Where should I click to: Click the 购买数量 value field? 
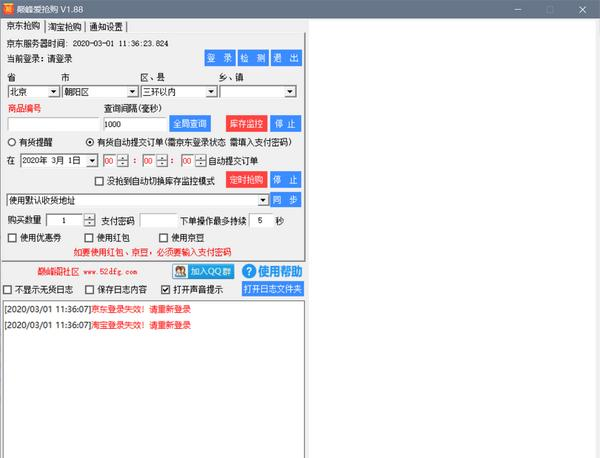point(65,220)
